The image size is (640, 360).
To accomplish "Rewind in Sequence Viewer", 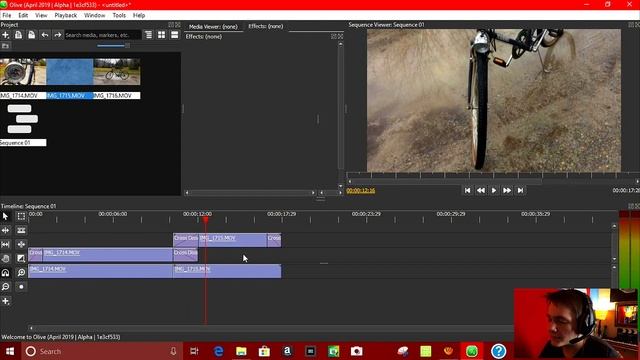I will point(481,190).
